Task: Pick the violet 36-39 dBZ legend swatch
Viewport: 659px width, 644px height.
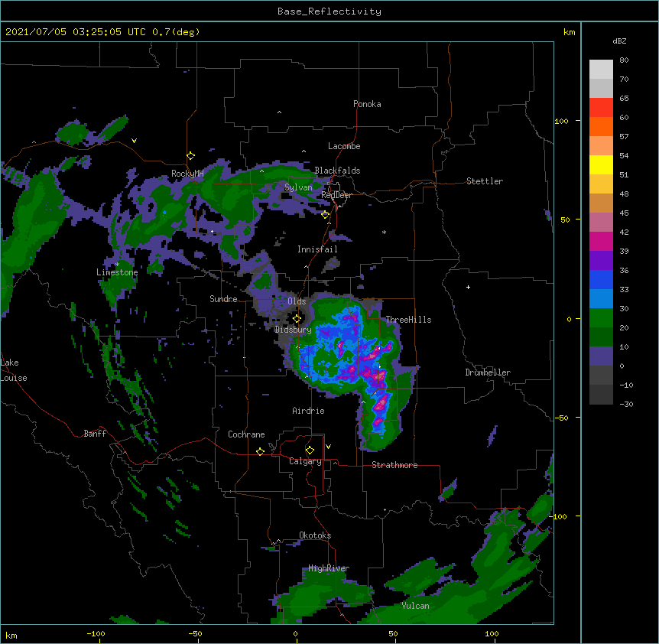Action: (x=601, y=261)
